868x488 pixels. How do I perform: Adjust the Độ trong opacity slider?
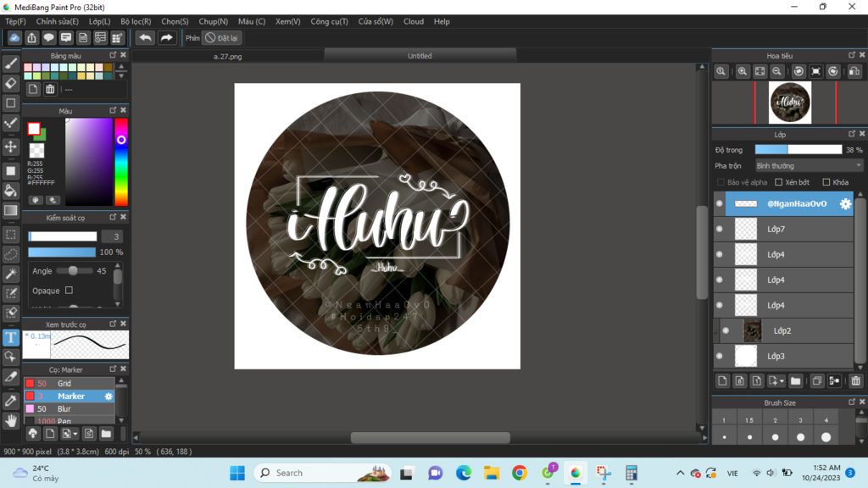[x=798, y=150]
